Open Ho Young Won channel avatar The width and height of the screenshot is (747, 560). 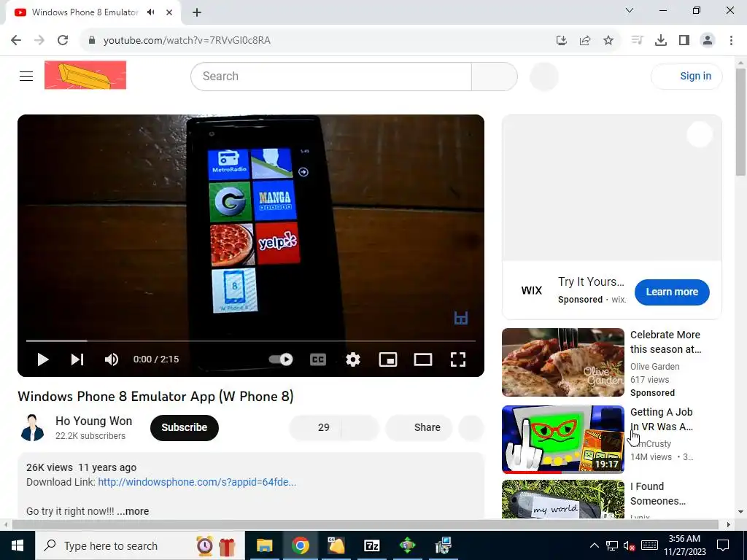point(32,427)
